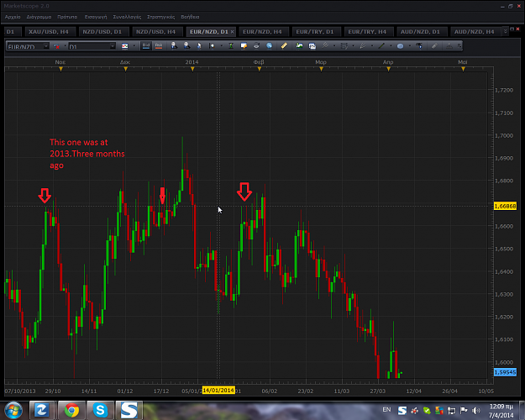The width and height of the screenshot is (525, 420).
Task: Click the remove-instrument red X icon
Action: click(56, 46)
